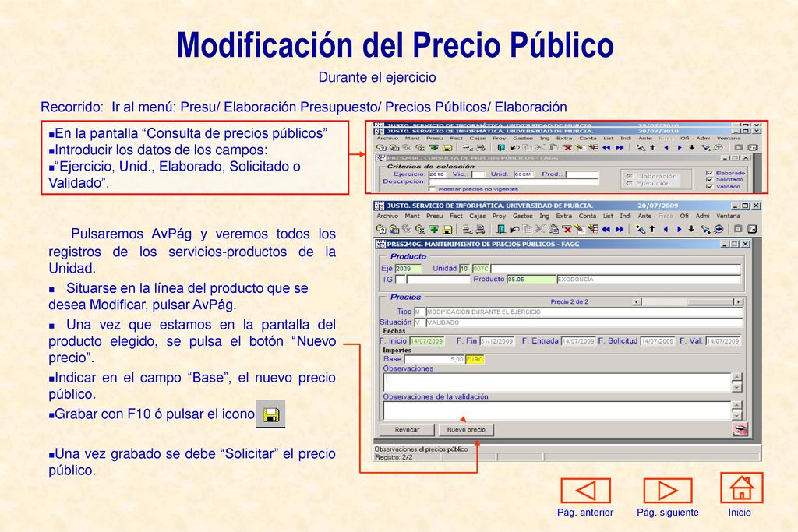Screen dimensions: 798x532
Task: Click the black down arrow in Mantenimiento toolbar
Action: pyautogui.click(x=692, y=229)
